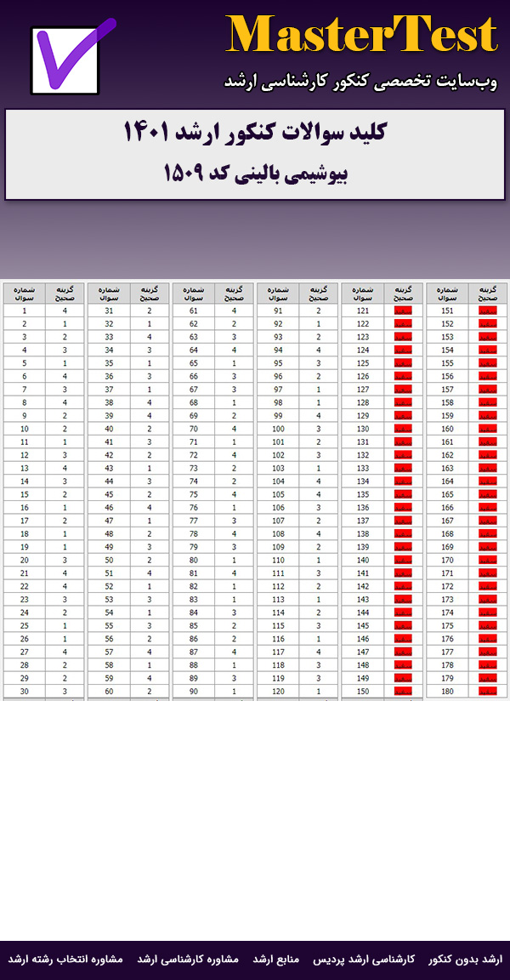510x980 pixels.
Task: Click the red locked answer for question 150
Action: (x=404, y=692)
